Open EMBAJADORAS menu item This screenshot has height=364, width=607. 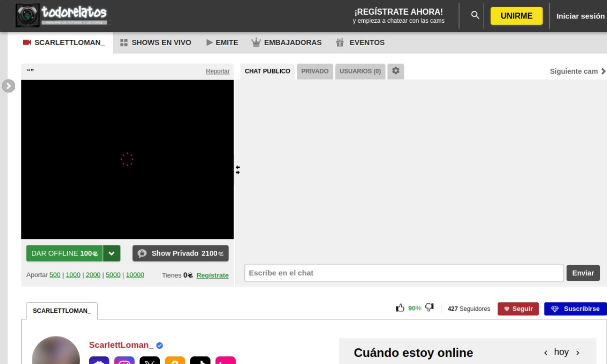pos(286,42)
